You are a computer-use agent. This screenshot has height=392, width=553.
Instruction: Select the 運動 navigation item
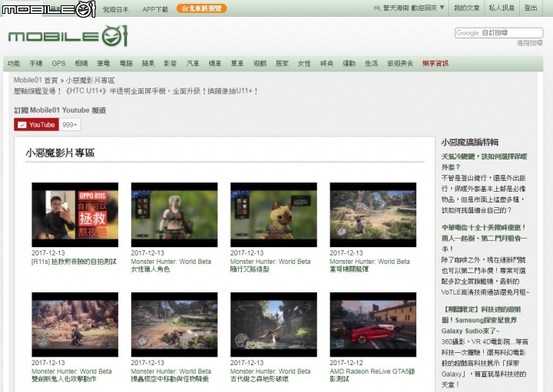(x=349, y=64)
